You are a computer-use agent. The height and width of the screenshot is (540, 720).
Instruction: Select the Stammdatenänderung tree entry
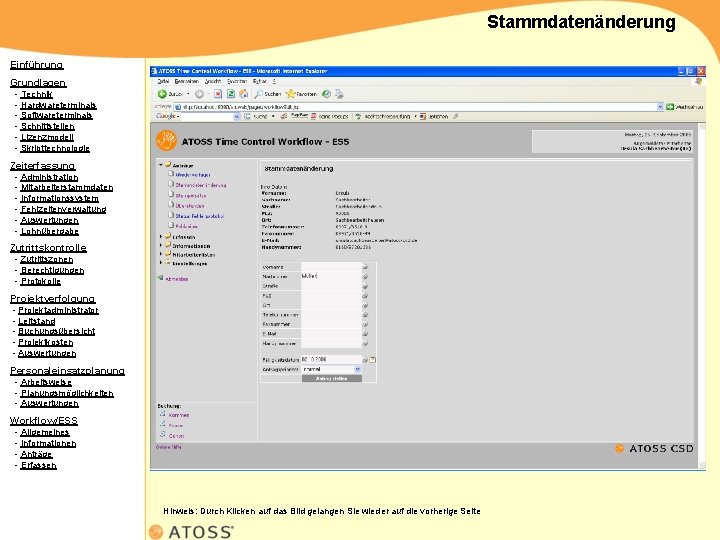201,185
